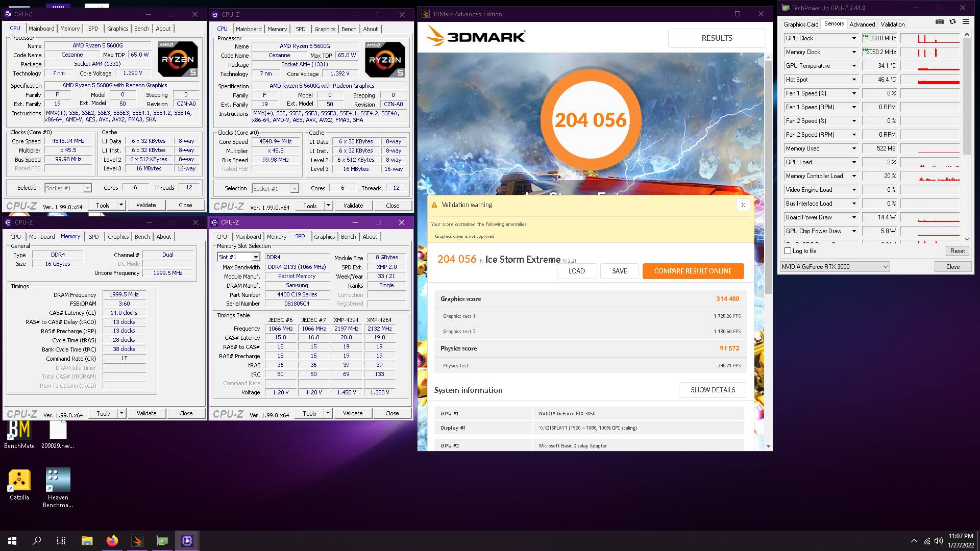The image size is (980, 551).
Task: Enable the Log to file checkbox in GPU-Z
Action: (788, 251)
